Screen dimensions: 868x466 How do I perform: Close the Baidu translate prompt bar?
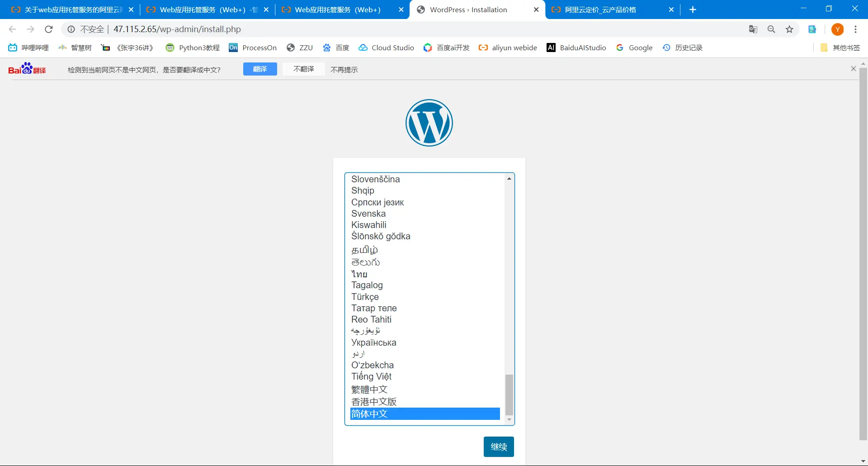[854, 69]
